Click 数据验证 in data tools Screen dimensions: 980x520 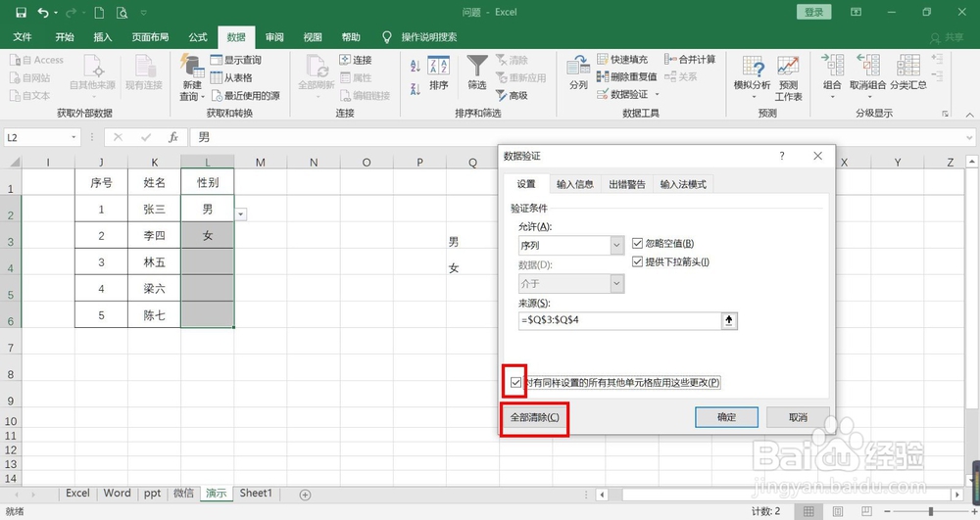pyautogui.click(x=622, y=94)
